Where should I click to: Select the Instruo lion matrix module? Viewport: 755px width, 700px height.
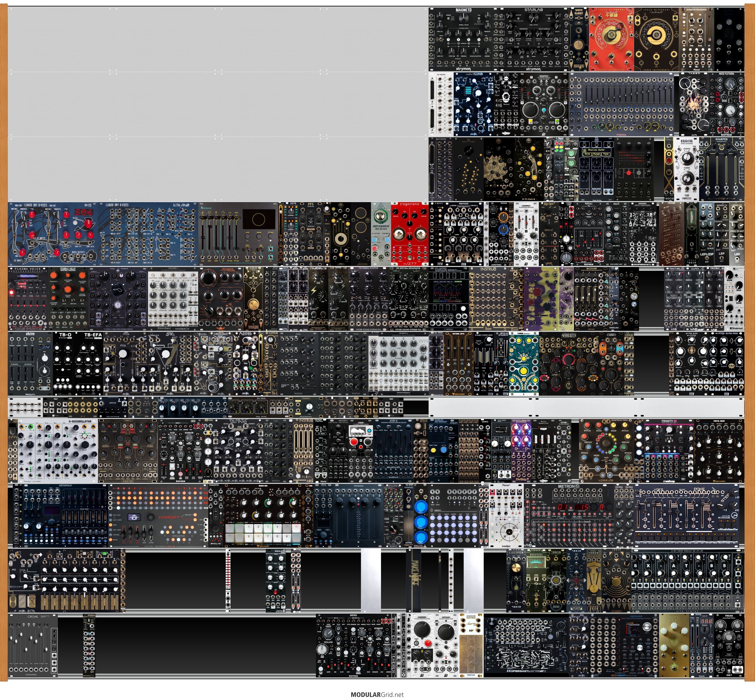(x=489, y=299)
